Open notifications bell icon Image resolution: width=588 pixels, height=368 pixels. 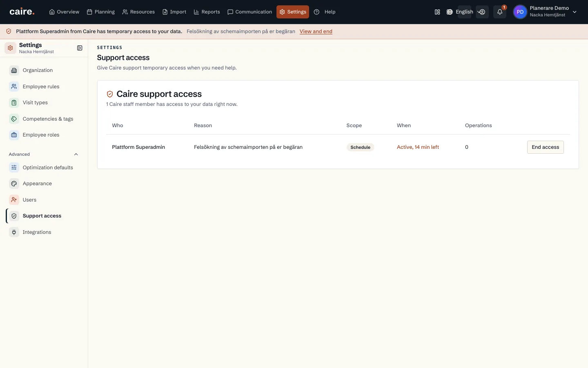coord(500,12)
